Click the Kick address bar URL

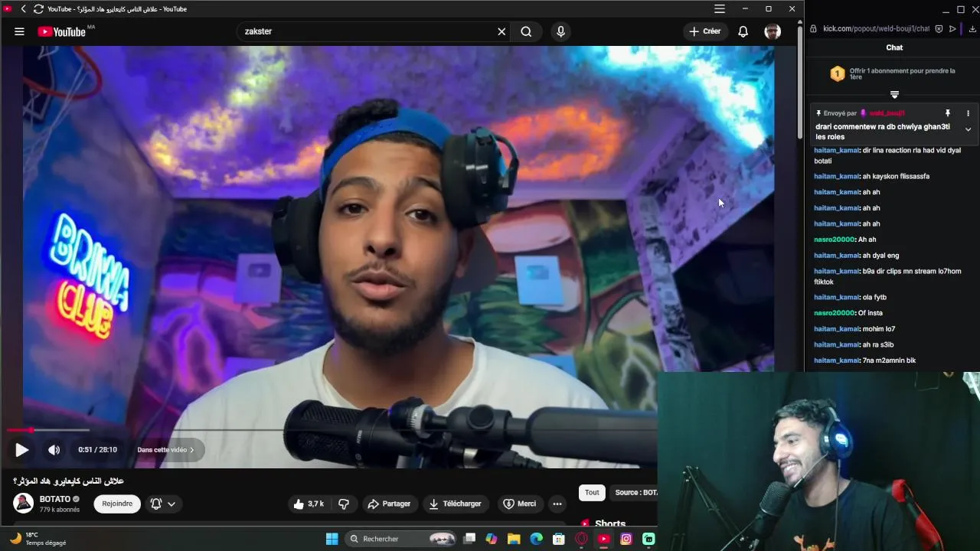point(875,29)
